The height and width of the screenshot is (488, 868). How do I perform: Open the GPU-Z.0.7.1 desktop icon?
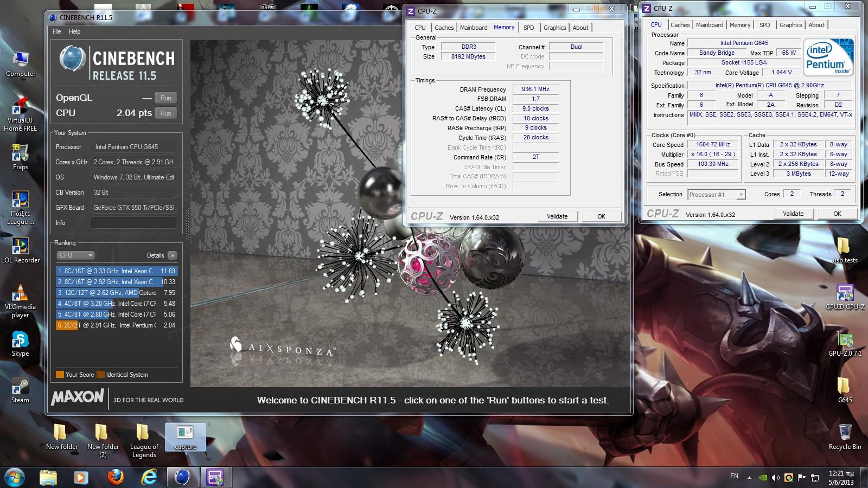tap(845, 343)
